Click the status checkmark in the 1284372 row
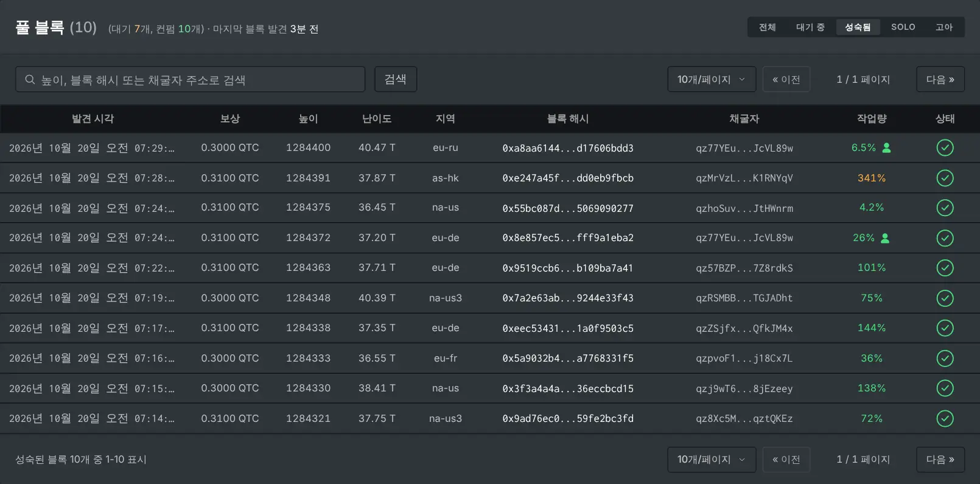Screen dimensions: 980x484 click(x=945, y=238)
